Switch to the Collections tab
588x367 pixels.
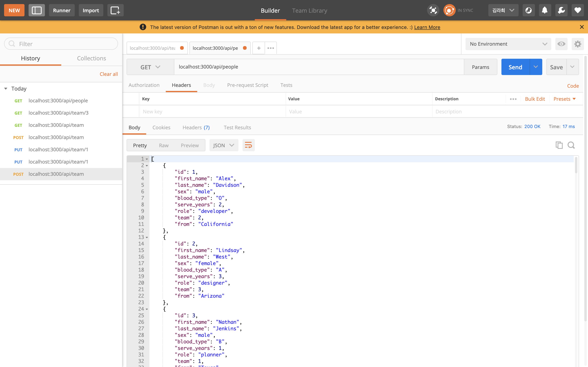(91, 58)
